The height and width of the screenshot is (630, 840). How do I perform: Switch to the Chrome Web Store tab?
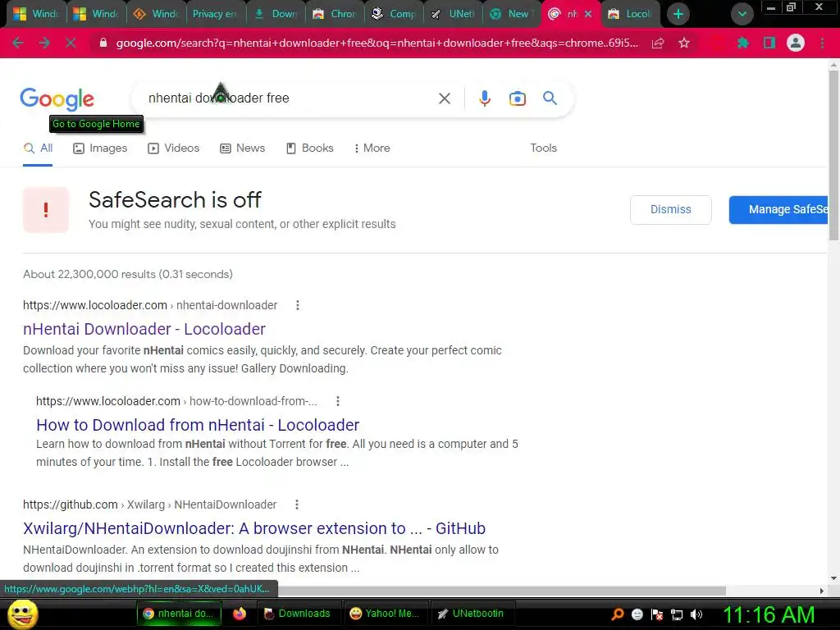click(x=335, y=14)
